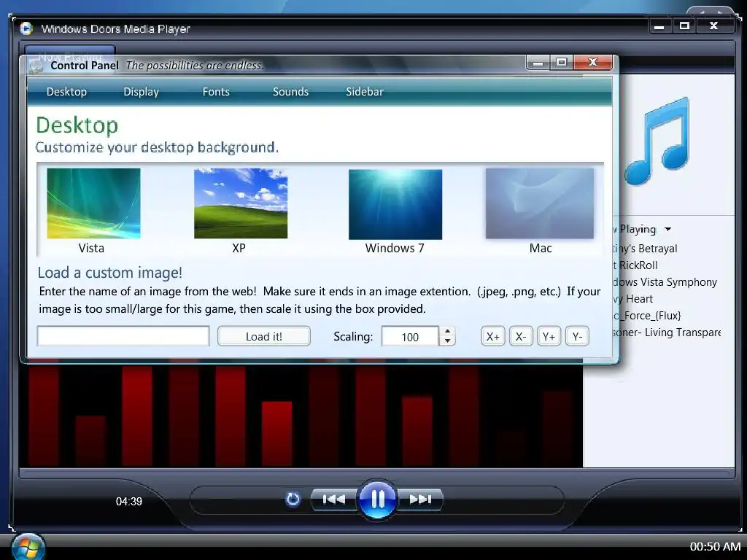Open the Start orb on the taskbar

click(x=28, y=547)
